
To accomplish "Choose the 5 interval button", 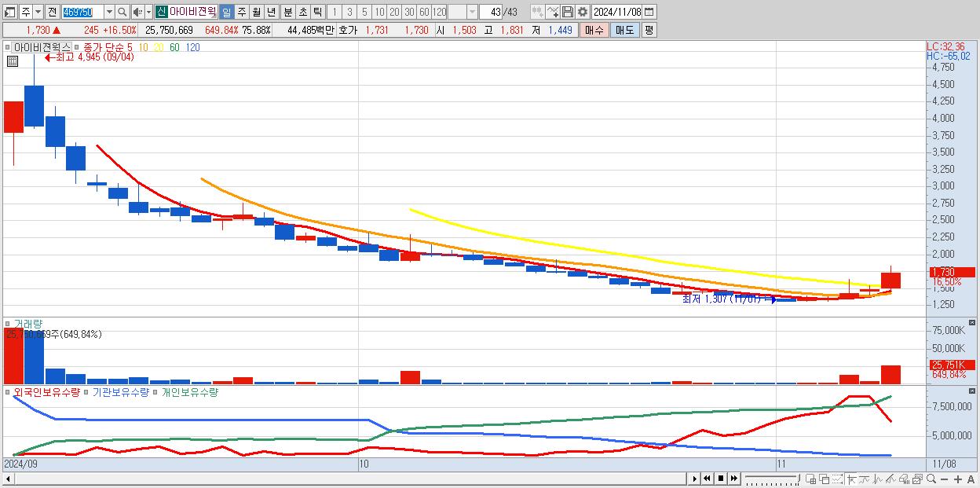I will pos(364,12).
